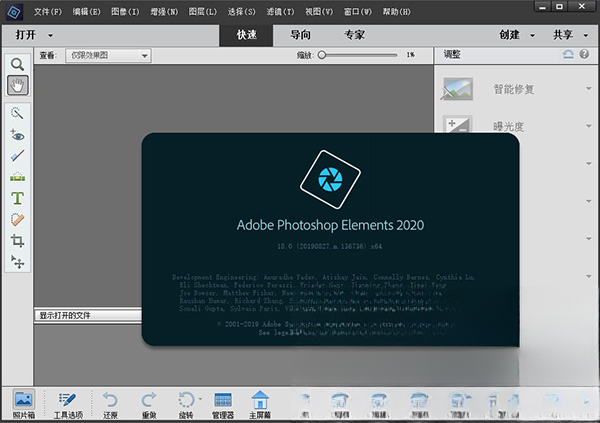The image size is (600, 423).
Task: Click the Adjustments (调整) panel title
Action: tap(452, 54)
